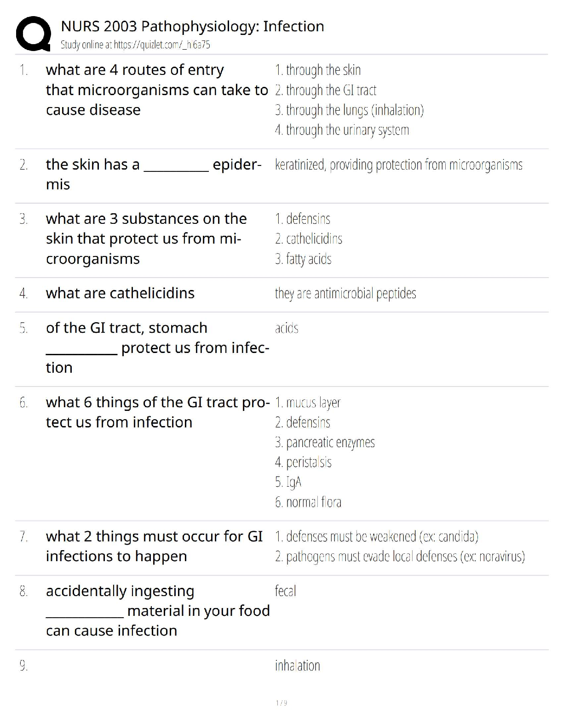Viewport: 563px width, 728px height.
Task: Click the blank in 'the skin has a' question
Action: (176, 165)
